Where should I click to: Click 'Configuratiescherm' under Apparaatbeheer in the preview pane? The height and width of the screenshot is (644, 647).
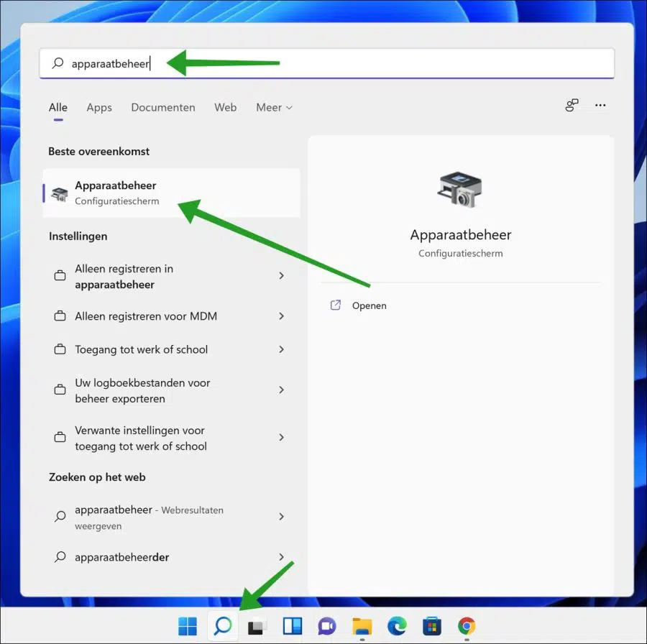[x=461, y=253]
